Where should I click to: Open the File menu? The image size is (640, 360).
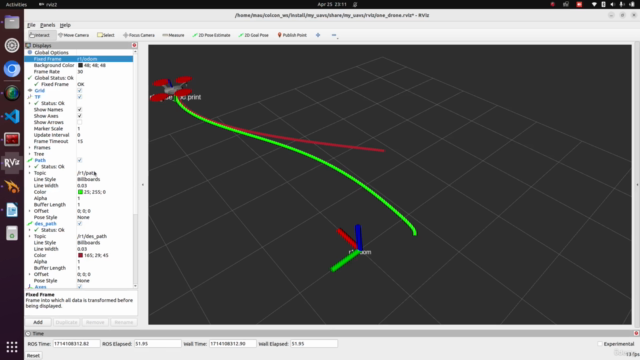point(31,25)
